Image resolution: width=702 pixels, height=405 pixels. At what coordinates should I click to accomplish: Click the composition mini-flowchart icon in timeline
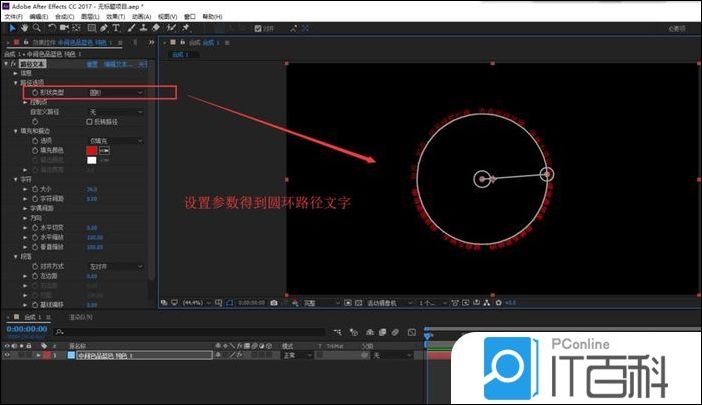(x=338, y=332)
